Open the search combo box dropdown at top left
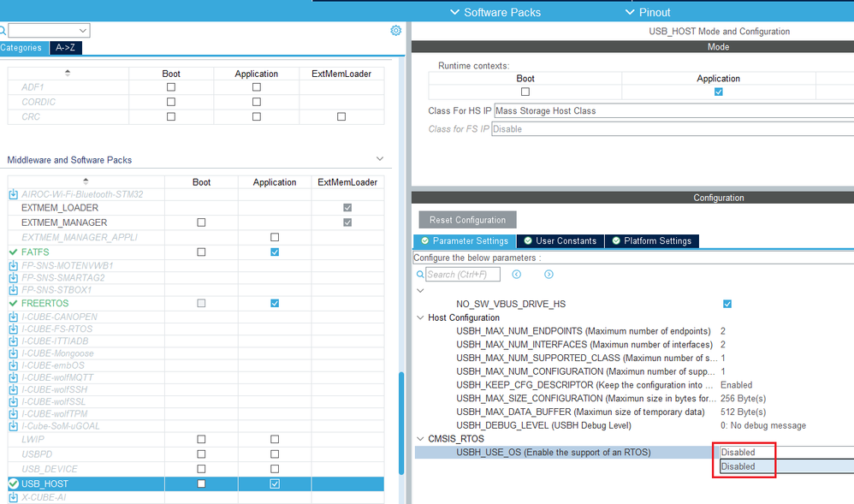Screen dimensions: 854x504 [83, 31]
